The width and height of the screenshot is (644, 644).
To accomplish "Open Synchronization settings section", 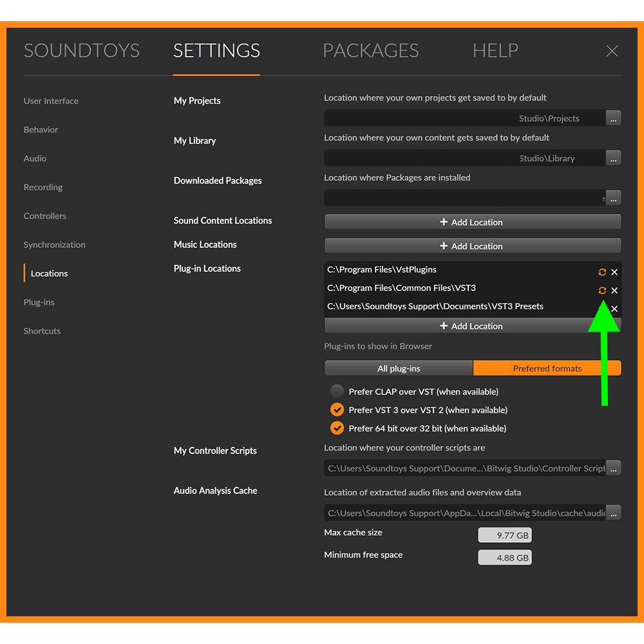I will coord(54,245).
